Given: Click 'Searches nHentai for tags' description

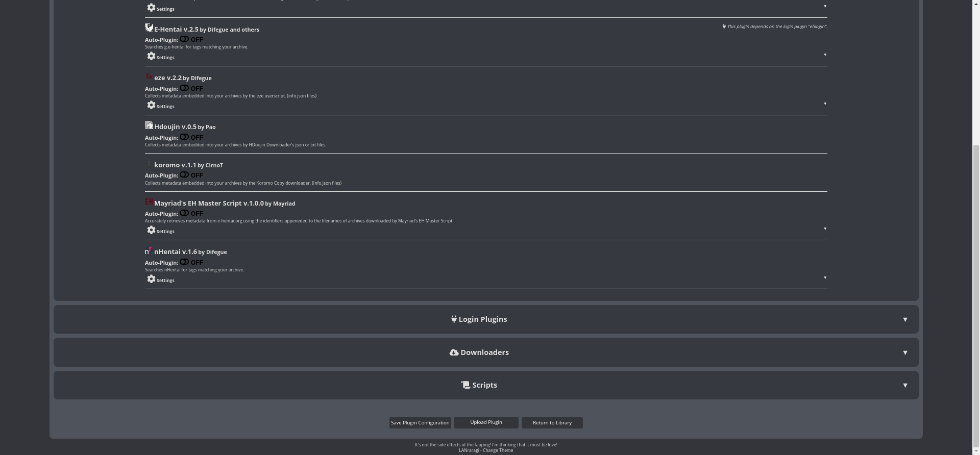Looking at the screenshot, I should pos(194,270).
